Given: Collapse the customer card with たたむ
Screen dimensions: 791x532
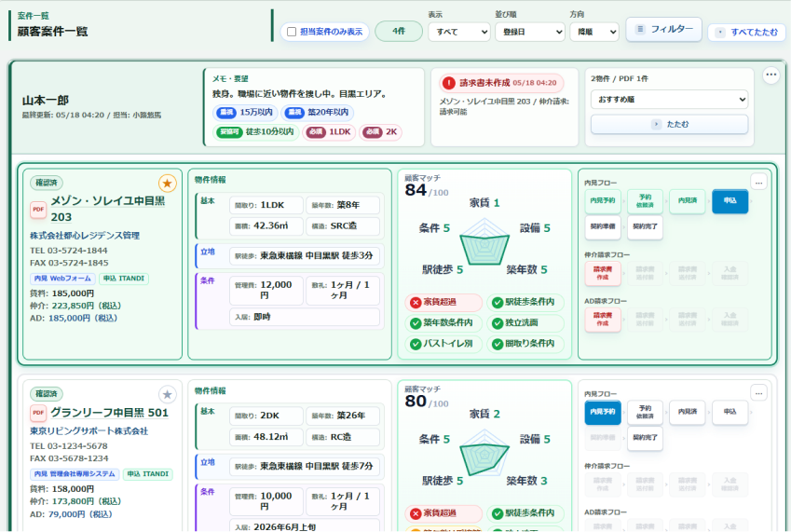Looking at the screenshot, I should coord(670,124).
